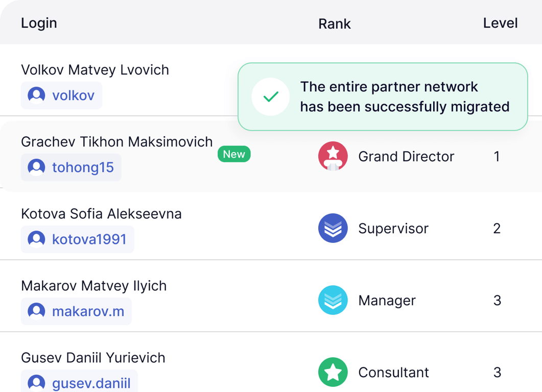The width and height of the screenshot is (542, 392).
Task: Open the kotova1991 login link
Action: coord(89,239)
